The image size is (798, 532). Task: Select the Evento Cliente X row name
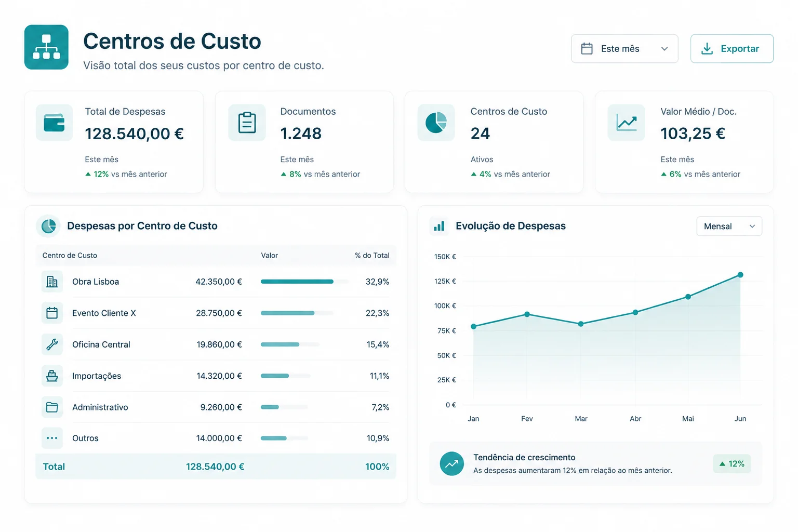pos(104,313)
